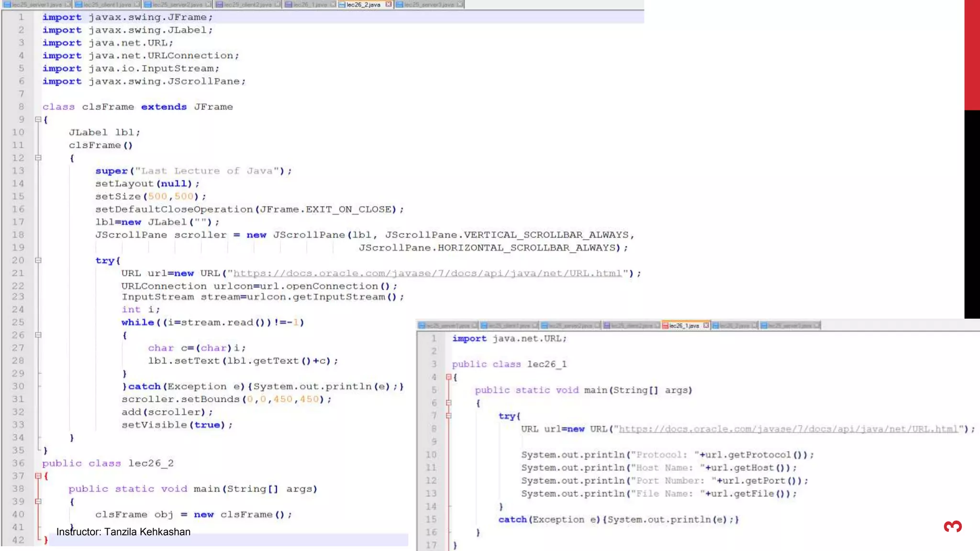The height and width of the screenshot is (551, 980).
Task: Collapse the try block at line 20
Action: point(38,260)
